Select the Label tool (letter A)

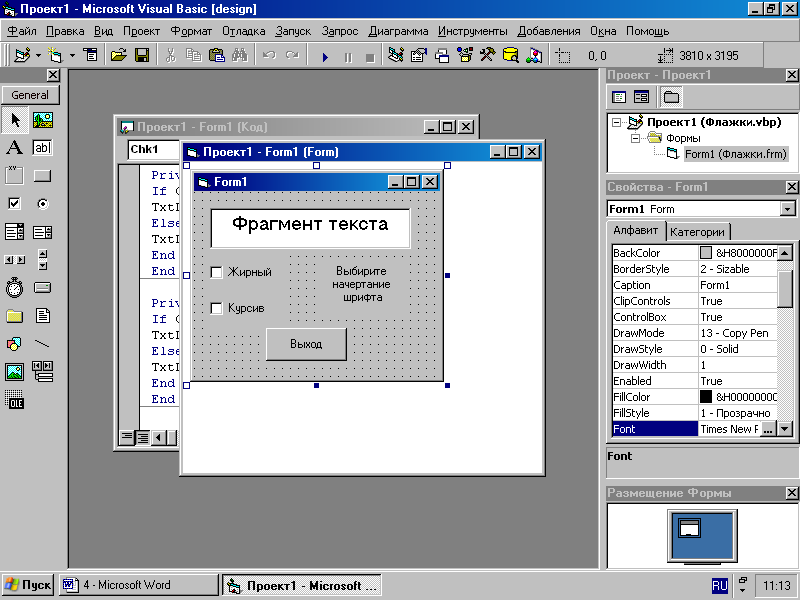click(x=14, y=148)
